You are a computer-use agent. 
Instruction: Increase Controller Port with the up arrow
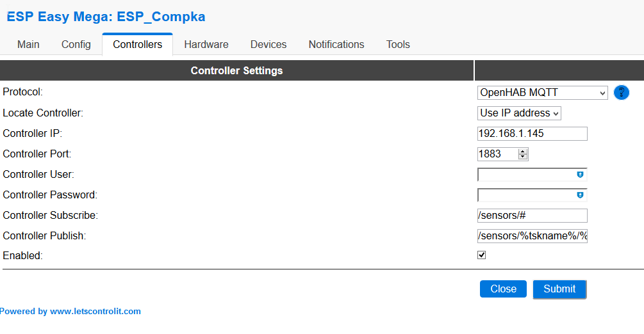click(x=523, y=151)
